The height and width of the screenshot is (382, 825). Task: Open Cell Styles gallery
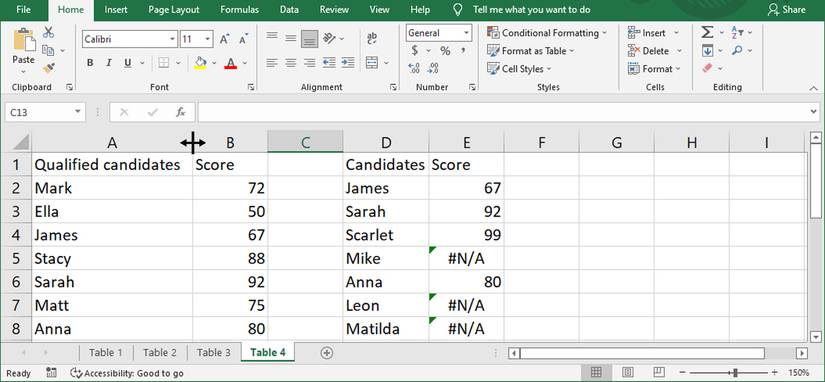coord(519,69)
